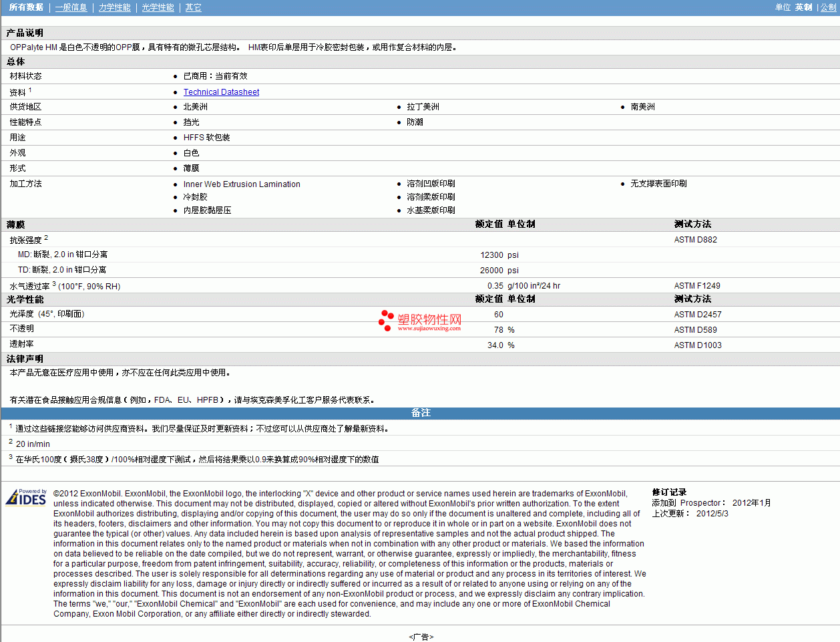Click the 0.35 water vapor value
Screen dimensions: 840x642
(x=495, y=286)
